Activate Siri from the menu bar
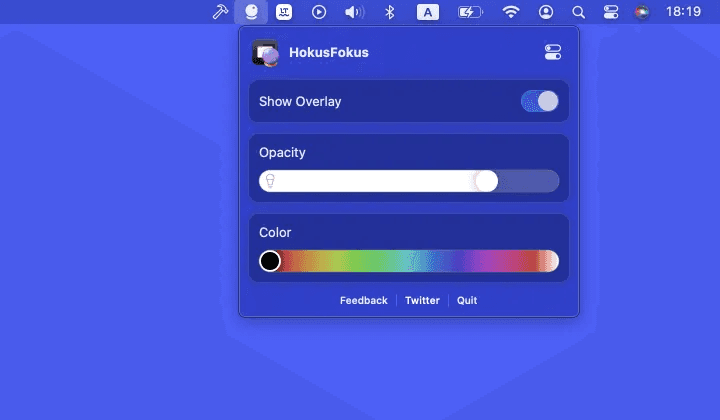 pyautogui.click(x=641, y=12)
